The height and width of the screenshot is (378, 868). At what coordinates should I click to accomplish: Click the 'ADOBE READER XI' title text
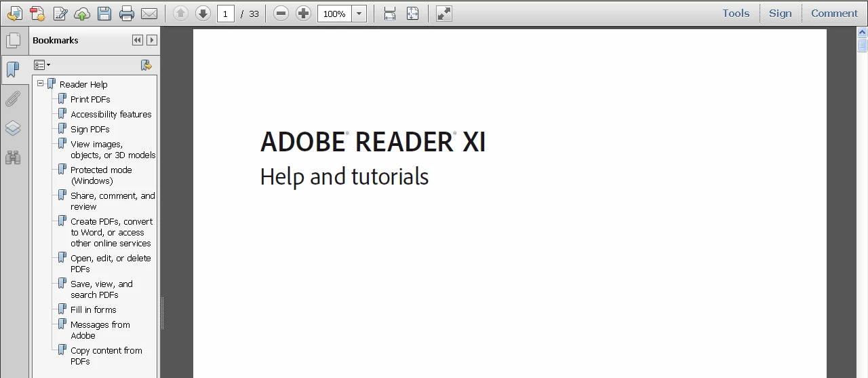tap(373, 142)
